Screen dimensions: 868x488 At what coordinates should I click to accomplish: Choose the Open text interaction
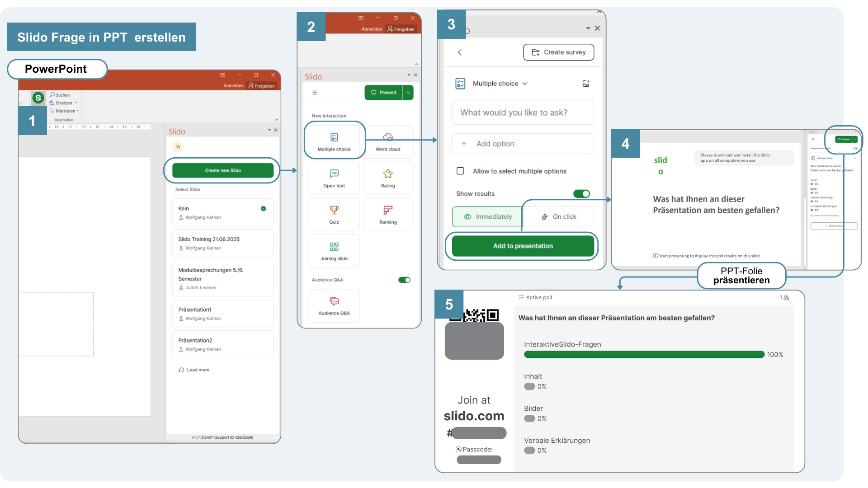pos(334,178)
